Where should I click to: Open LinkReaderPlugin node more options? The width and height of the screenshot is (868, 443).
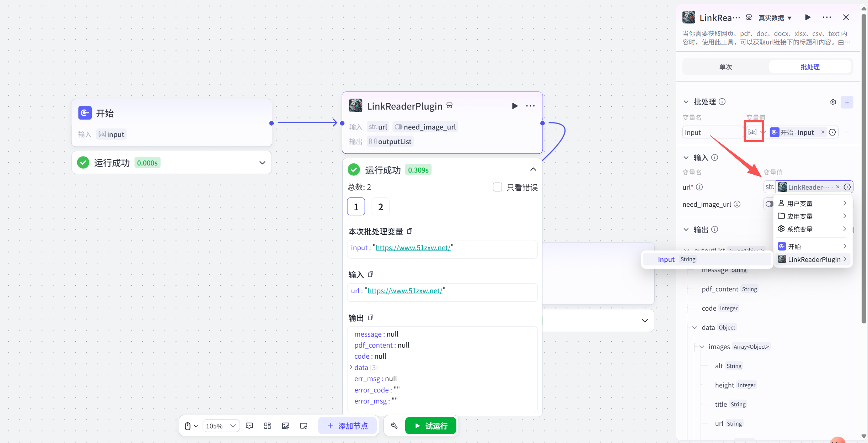tap(530, 106)
